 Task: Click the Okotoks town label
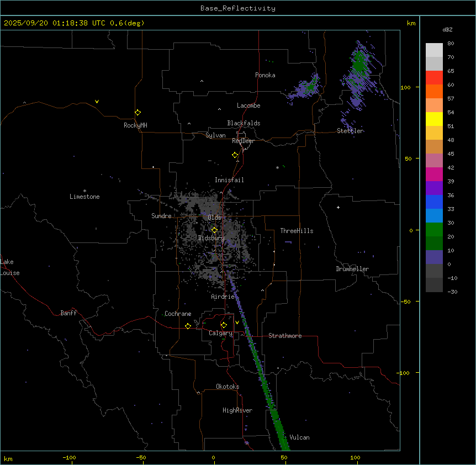coord(228,387)
